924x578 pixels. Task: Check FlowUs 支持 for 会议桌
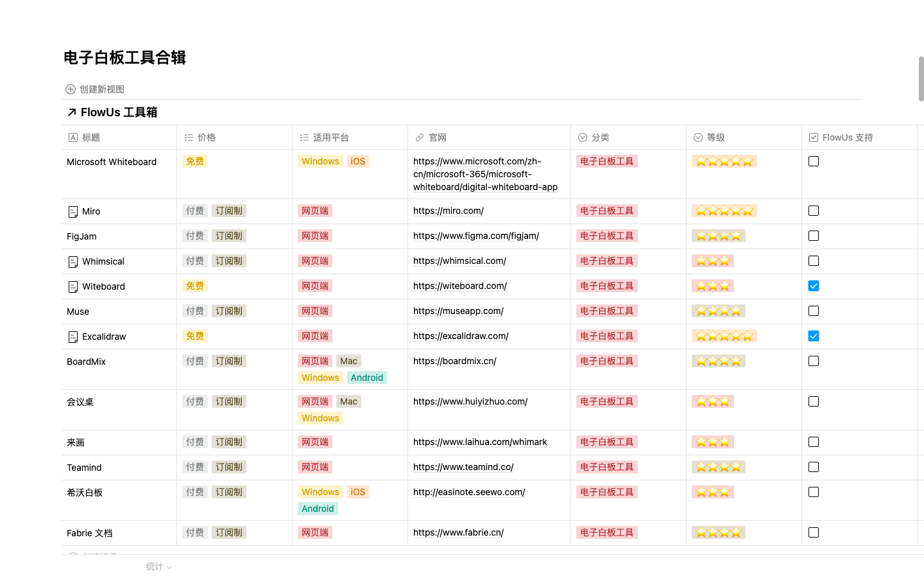click(x=814, y=401)
